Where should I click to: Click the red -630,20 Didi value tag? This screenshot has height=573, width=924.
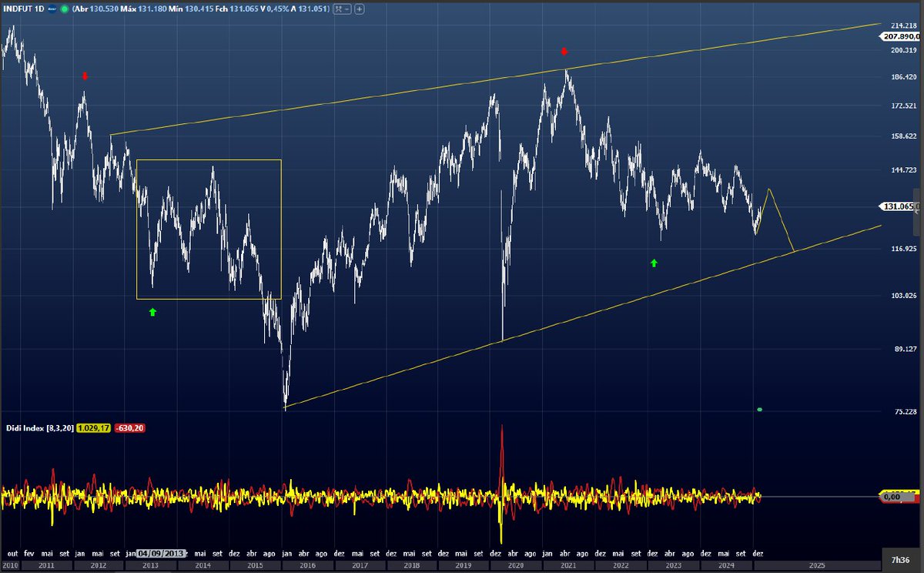tap(130, 427)
